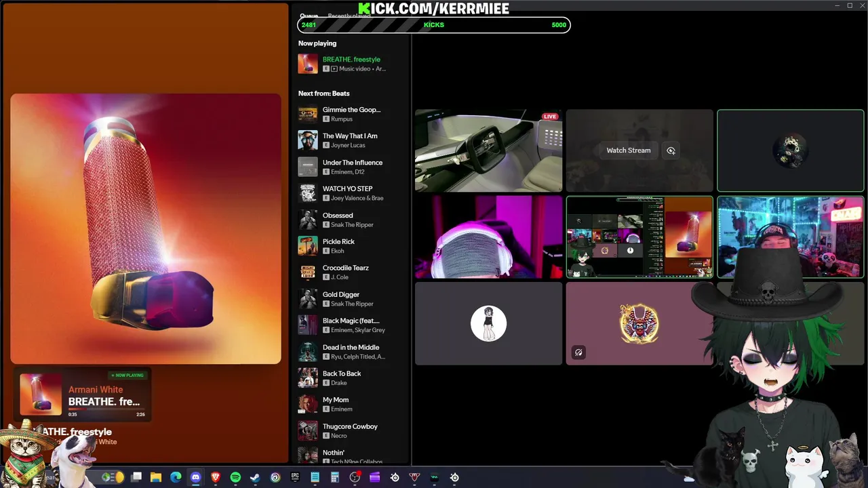Open the Ekoh artist link
Image resolution: width=868 pixels, height=488 pixels.
(x=337, y=251)
